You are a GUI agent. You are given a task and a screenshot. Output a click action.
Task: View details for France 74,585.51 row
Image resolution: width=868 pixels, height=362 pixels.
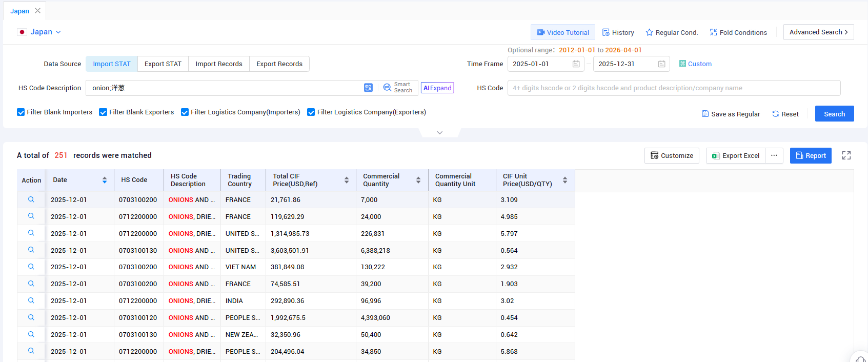coord(31,284)
